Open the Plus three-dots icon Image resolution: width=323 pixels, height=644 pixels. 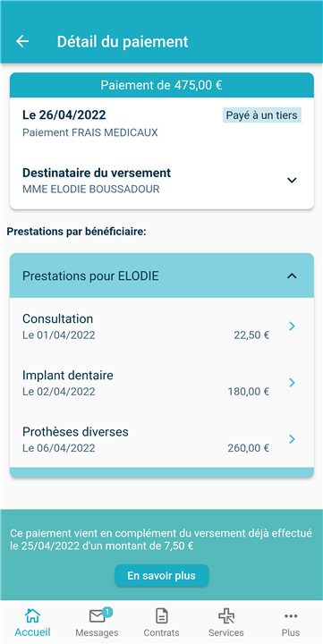291,615
